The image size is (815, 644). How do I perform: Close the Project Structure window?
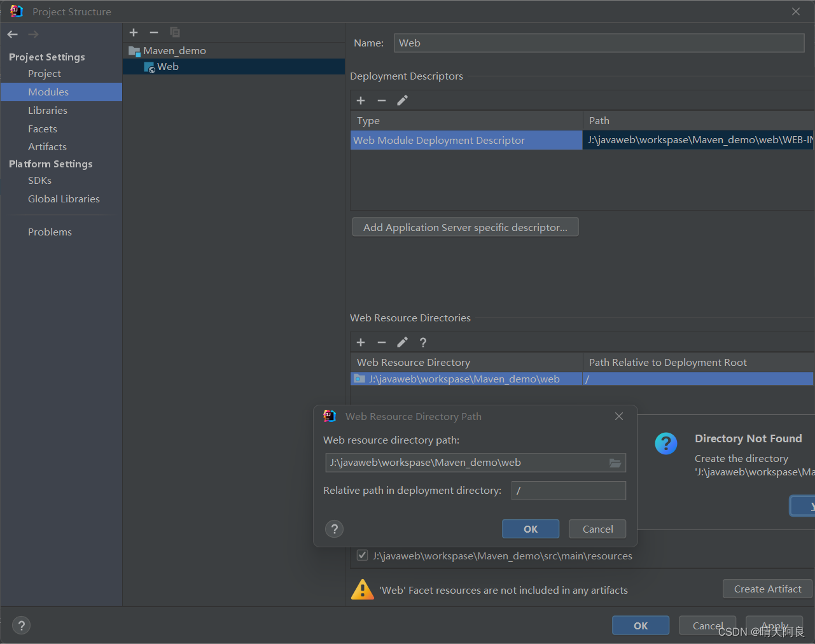pos(796,11)
